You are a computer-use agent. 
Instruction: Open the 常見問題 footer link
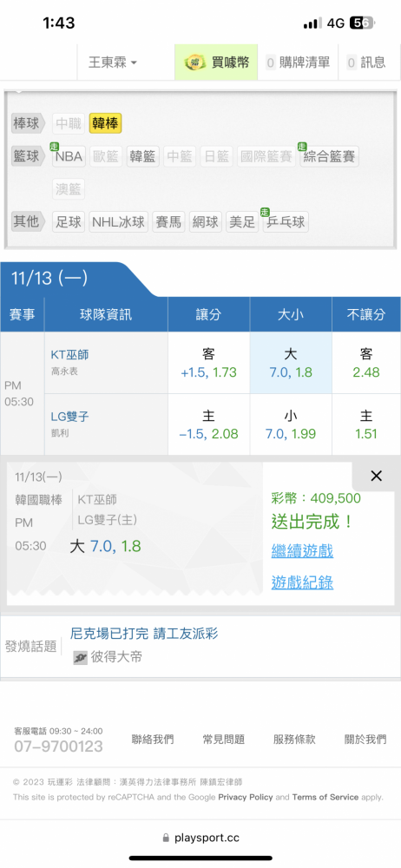click(224, 739)
